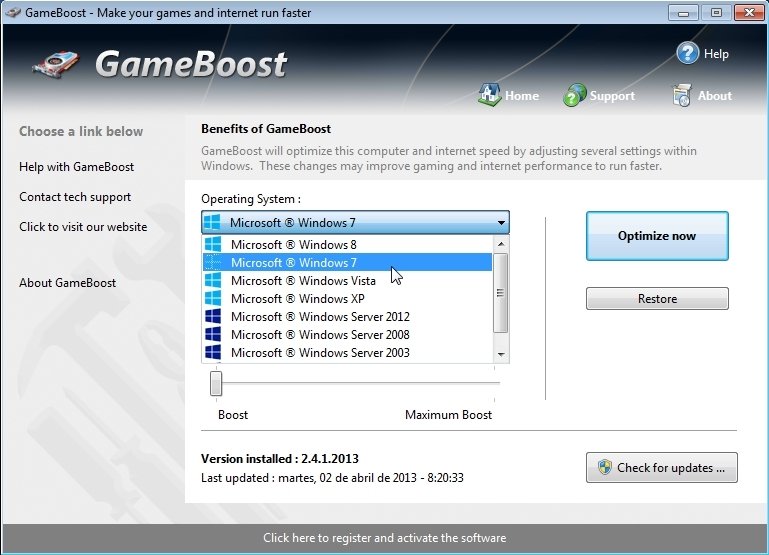The height and width of the screenshot is (555, 769).
Task: Click the Windows logo in the selected combo box
Action: pyautogui.click(x=212, y=222)
